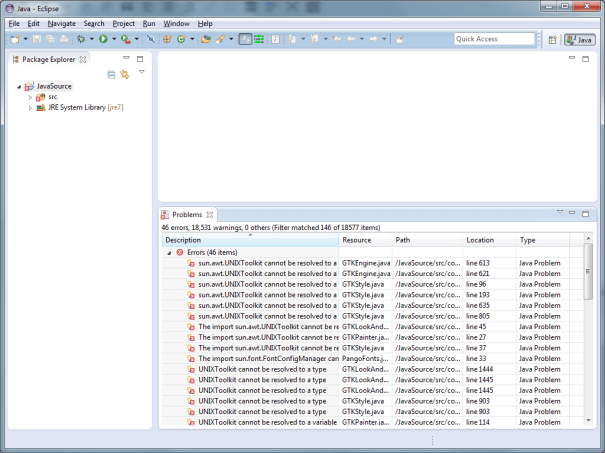605x453 pixels.
Task: Open the Edit menu
Action: (x=33, y=24)
